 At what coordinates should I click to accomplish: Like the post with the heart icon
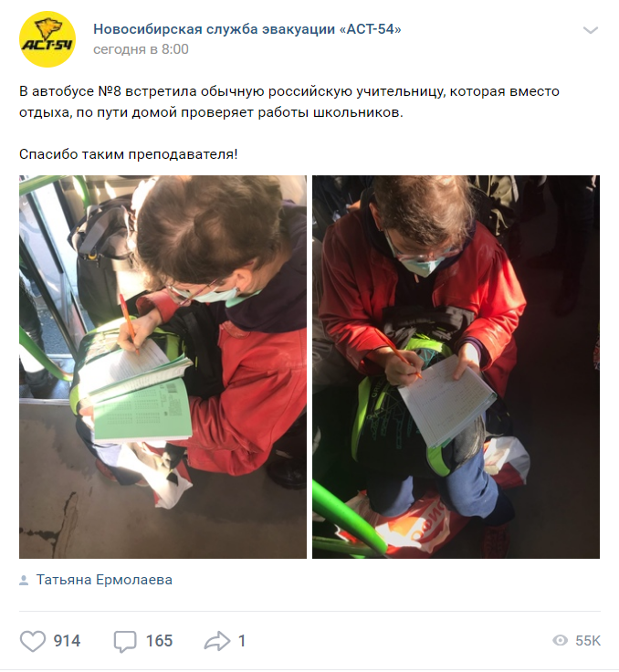click(x=33, y=641)
